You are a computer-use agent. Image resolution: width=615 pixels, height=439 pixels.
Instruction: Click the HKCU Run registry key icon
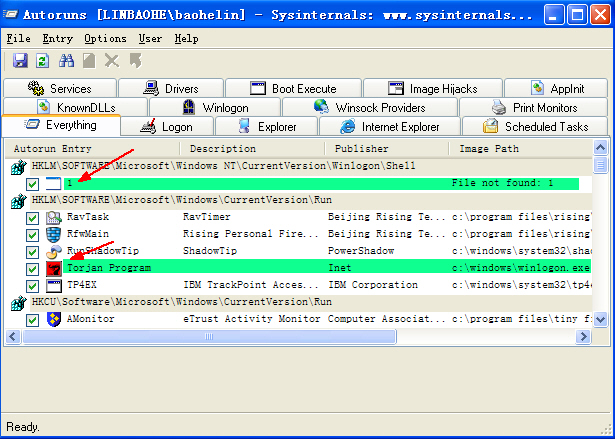[18, 302]
